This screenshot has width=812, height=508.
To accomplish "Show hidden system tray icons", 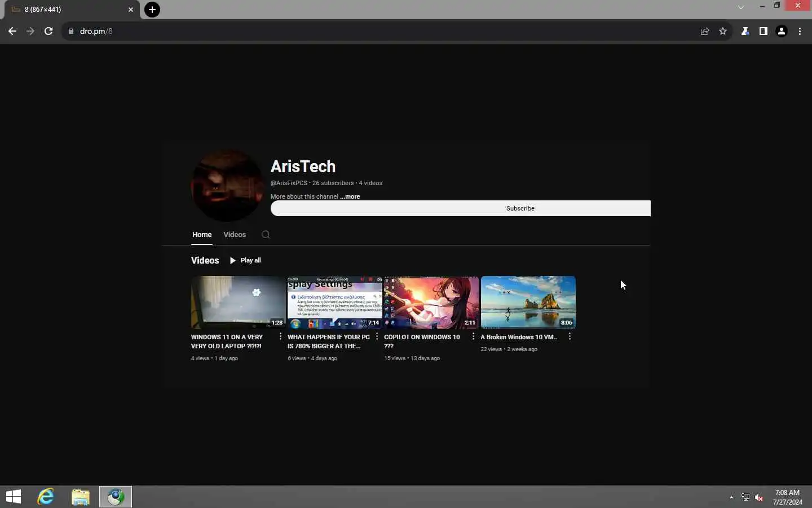I will [x=731, y=497].
